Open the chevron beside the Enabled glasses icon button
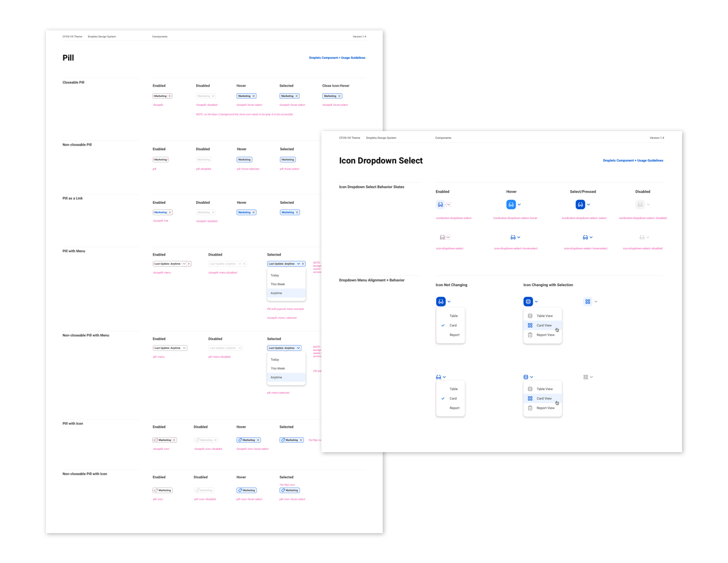 [449, 205]
